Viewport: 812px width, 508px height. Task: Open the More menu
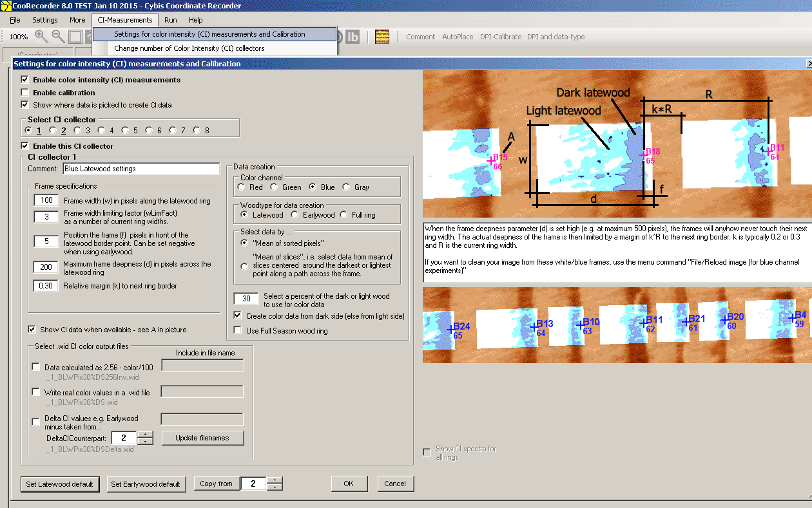(77, 20)
